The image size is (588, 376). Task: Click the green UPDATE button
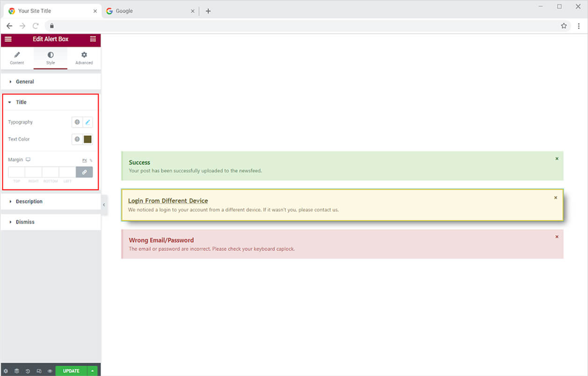click(x=71, y=370)
